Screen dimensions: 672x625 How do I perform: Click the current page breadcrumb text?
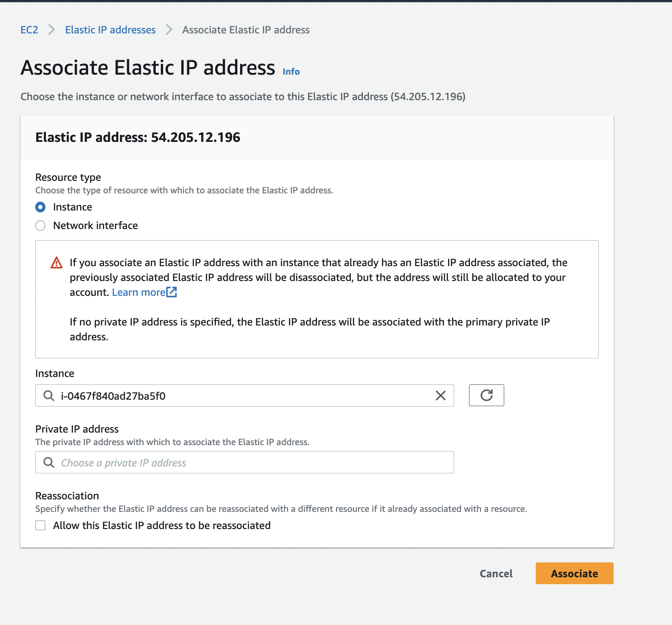(x=246, y=30)
